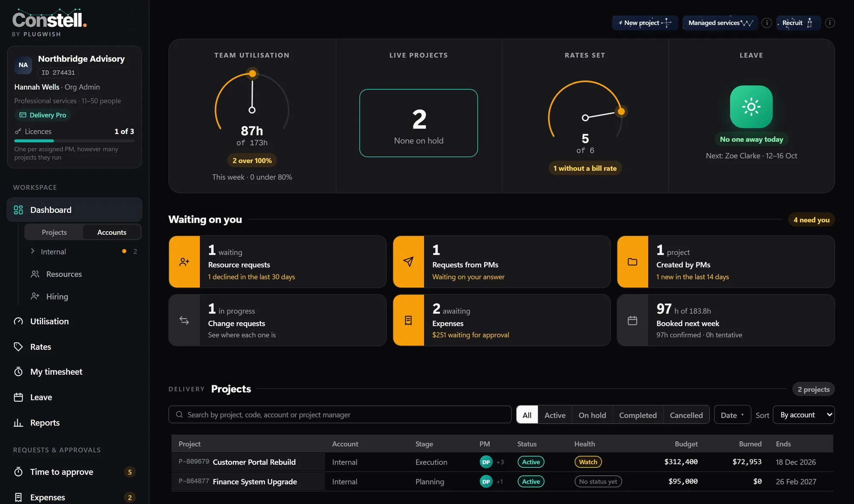854x504 pixels.
Task: Click the Expenses receipt icon in sidebar
Action: [x=18, y=497]
